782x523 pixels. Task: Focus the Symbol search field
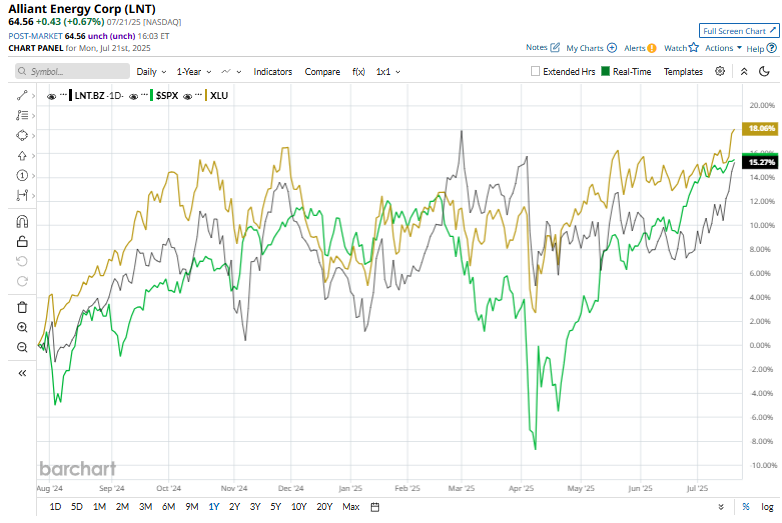(x=72, y=71)
